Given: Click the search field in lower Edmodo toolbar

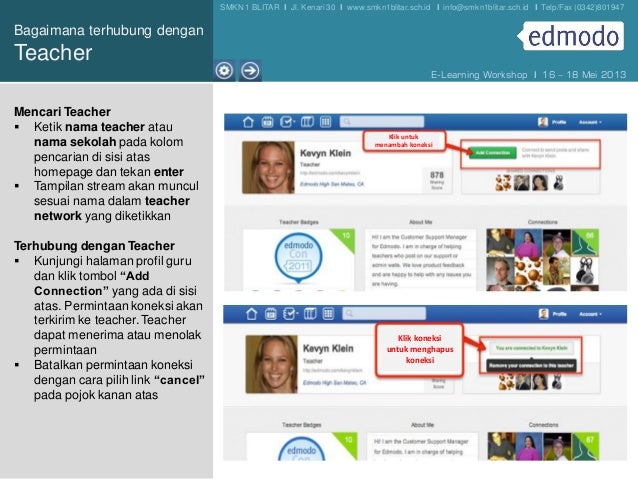Looking at the screenshot, I should (x=385, y=313).
